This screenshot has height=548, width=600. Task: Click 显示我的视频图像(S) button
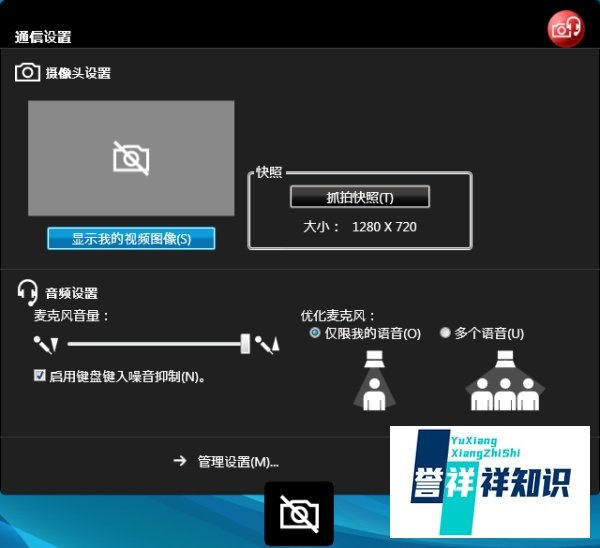pos(131,238)
